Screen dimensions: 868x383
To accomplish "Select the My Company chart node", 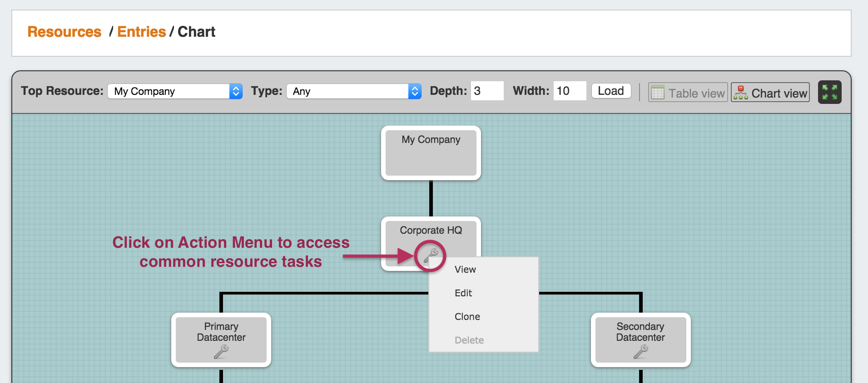I will pyautogui.click(x=431, y=153).
